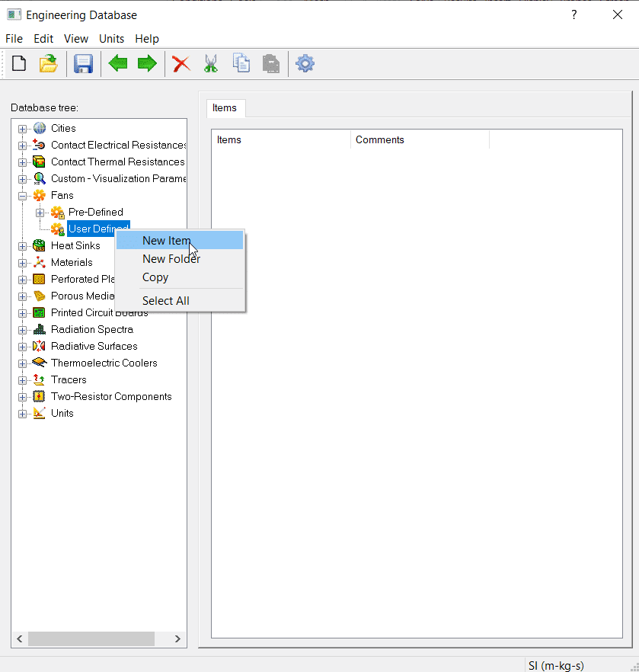Select the Two-Resistor Components tree label
Screen dimensions: 639x672
coord(111,396)
